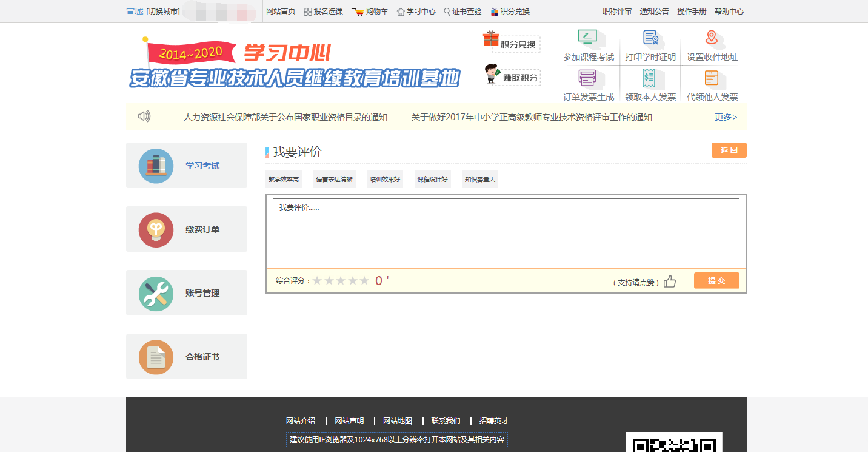Screen dimensions: 868x452
Task: Click the 领取本人发票 receipt icon
Action: (650, 78)
